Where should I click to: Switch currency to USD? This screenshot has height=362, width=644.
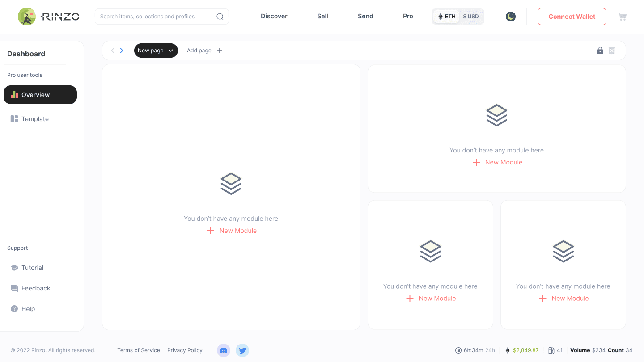click(471, 17)
